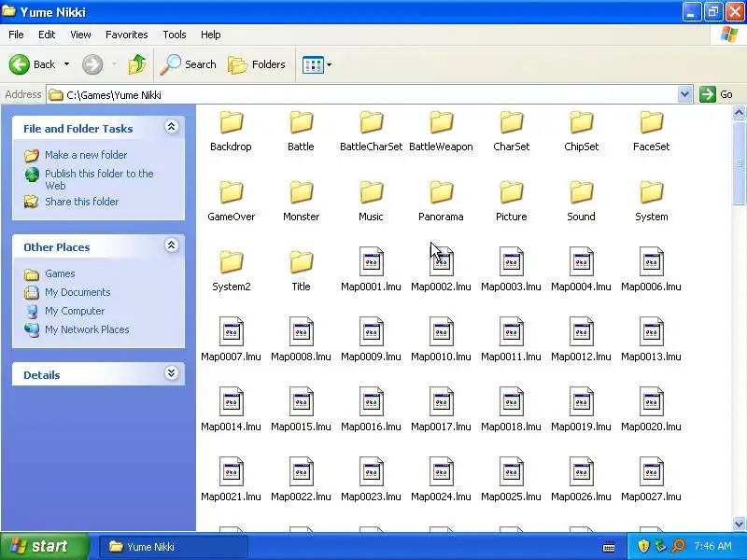Image resolution: width=747 pixels, height=560 pixels.
Task: Select the CharSet folder
Action: tap(511, 131)
